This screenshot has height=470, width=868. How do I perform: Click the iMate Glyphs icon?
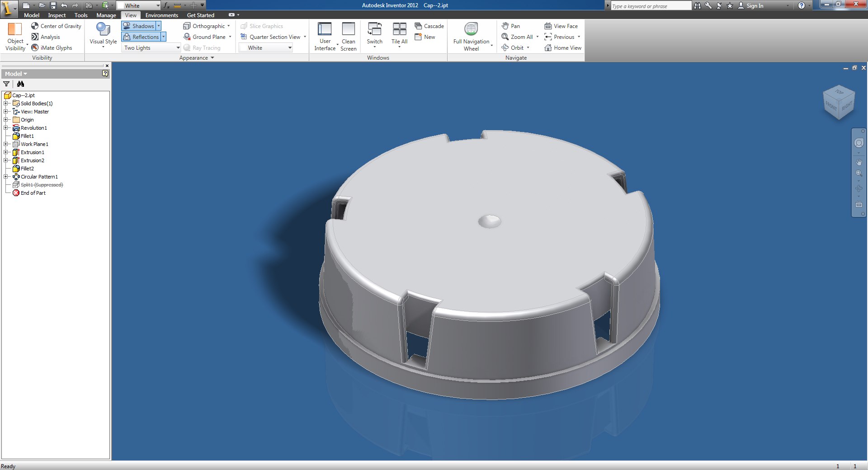pyautogui.click(x=35, y=47)
